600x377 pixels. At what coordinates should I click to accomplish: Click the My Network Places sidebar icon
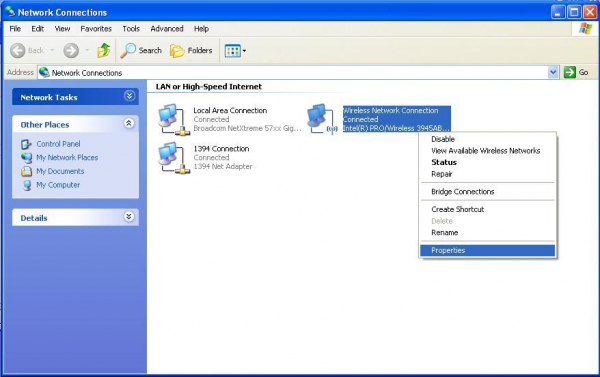tap(26, 158)
